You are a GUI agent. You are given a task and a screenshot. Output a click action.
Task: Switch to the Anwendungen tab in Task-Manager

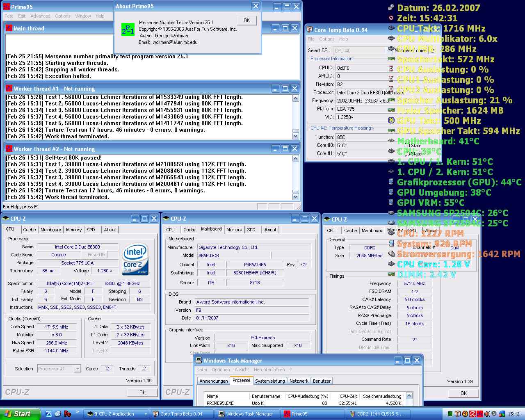click(213, 381)
